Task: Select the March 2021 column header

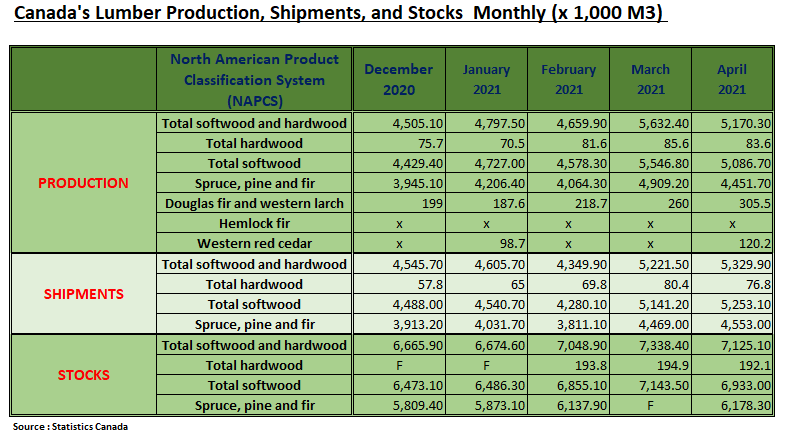Action: [x=650, y=80]
